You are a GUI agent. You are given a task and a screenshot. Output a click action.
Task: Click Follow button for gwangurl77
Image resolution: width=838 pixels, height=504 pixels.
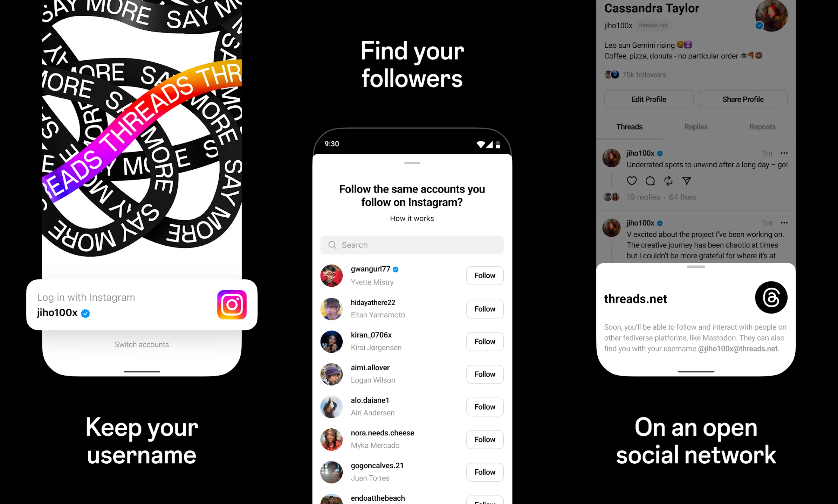[484, 275]
